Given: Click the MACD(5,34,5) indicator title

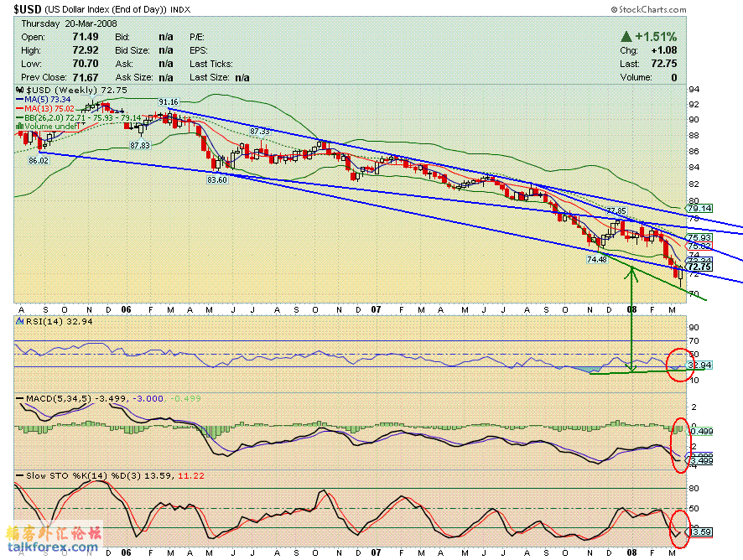Looking at the screenshot, I should 59,398.
